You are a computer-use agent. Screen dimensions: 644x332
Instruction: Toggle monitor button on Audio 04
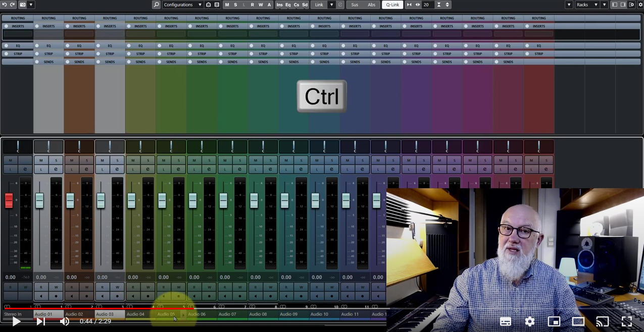(133, 296)
